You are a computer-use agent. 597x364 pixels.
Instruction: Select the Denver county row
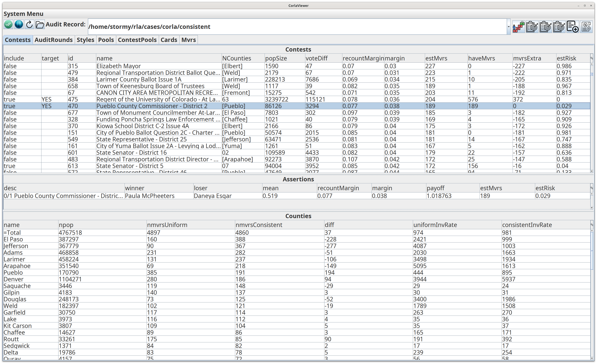tap(297, 279)
